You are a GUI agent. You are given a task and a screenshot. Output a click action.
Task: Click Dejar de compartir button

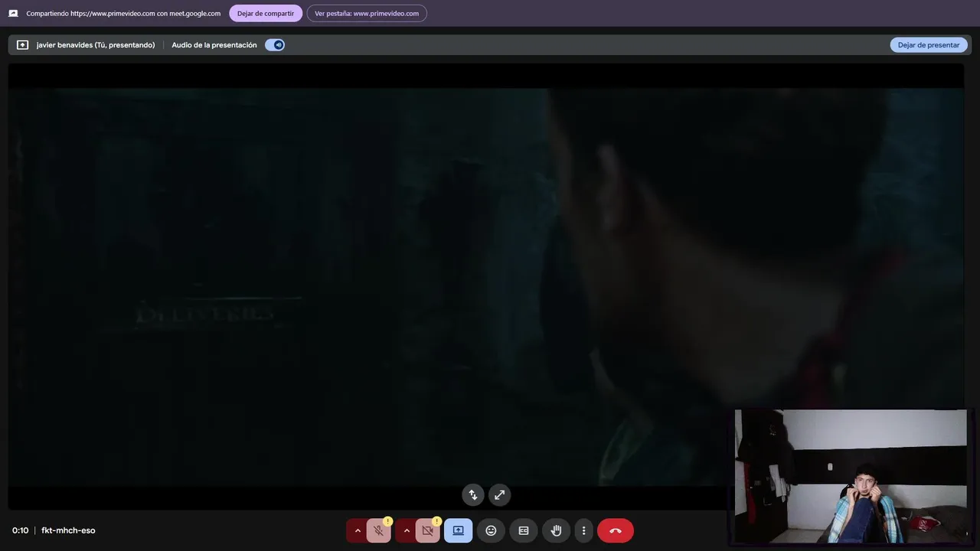tap(265, 13)
